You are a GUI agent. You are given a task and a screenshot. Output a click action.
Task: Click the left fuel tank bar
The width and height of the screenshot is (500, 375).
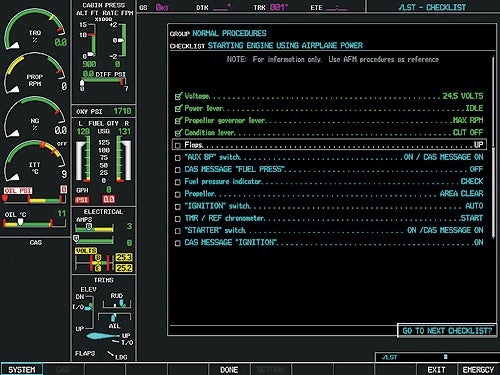pyautogui.click(x=83, y=159)
